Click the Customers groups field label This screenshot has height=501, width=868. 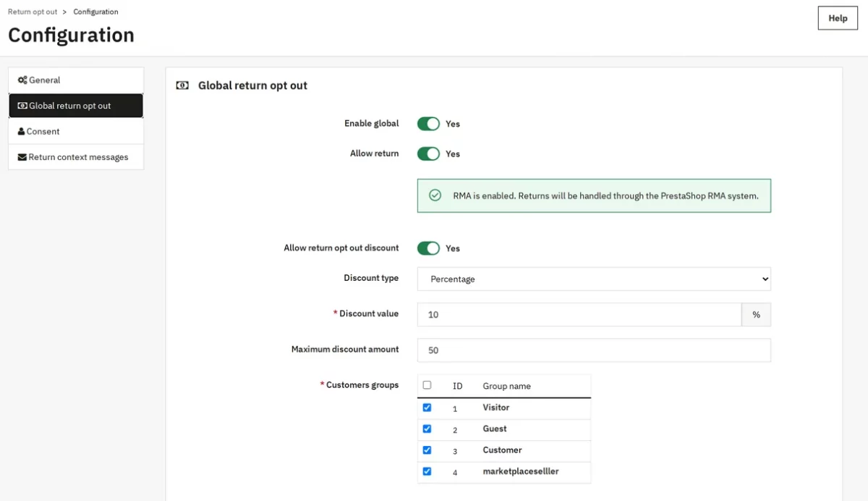(x=362, y=385)
